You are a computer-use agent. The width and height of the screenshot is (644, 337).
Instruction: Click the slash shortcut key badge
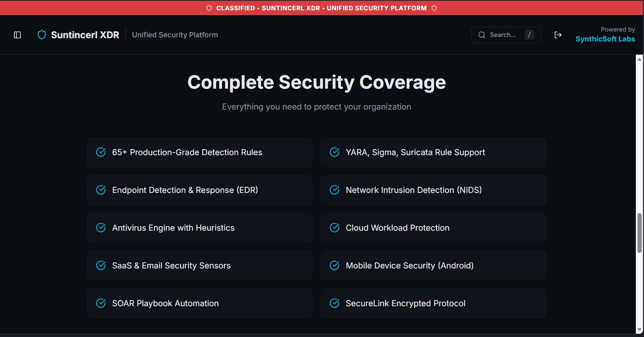coord(529,35)
